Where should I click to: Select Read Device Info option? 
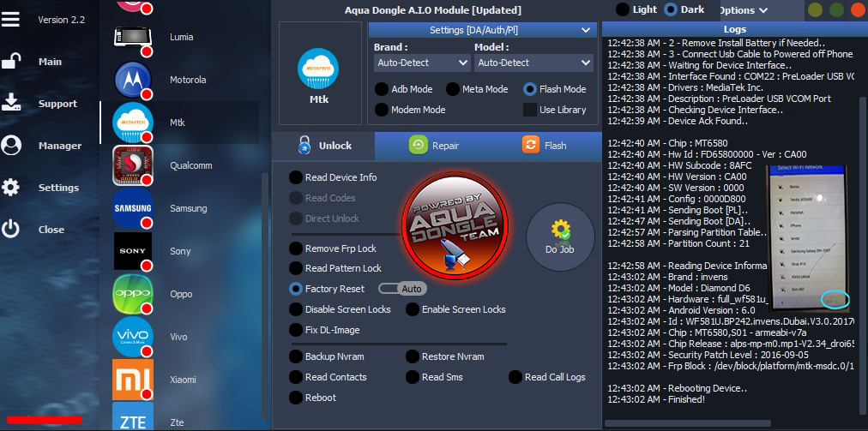tap(296, 177)
